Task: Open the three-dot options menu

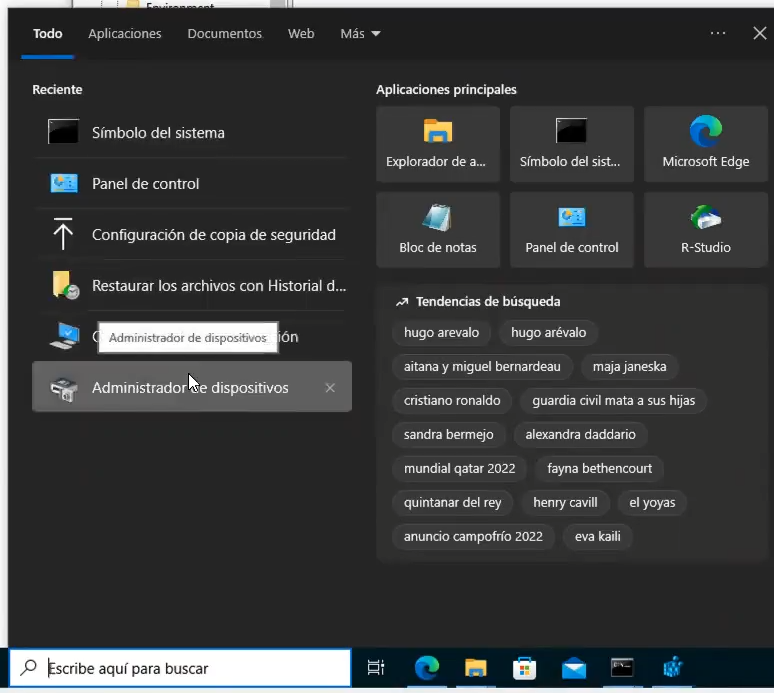Action: tap(718, 33)
